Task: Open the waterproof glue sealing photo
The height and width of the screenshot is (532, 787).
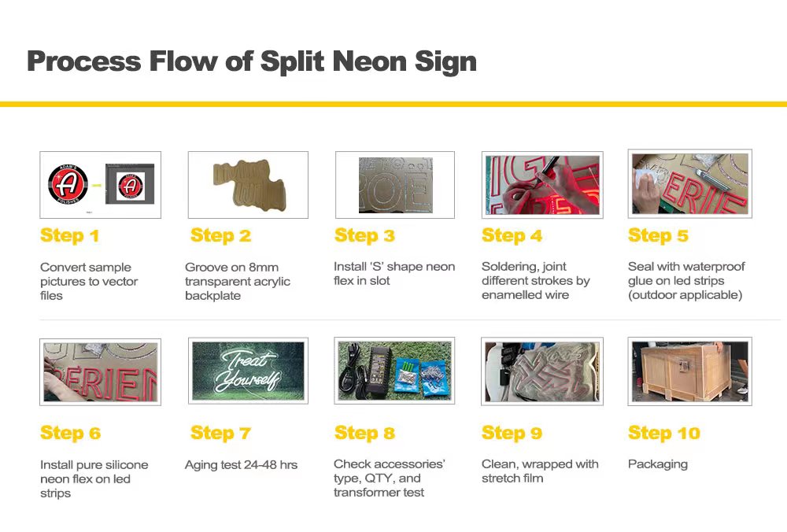Action: 689,183
